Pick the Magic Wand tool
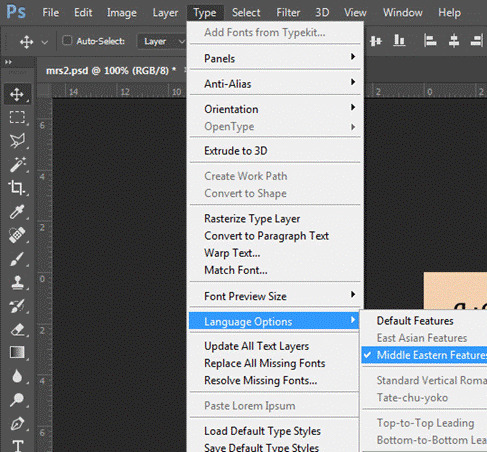 coord(17,164)
